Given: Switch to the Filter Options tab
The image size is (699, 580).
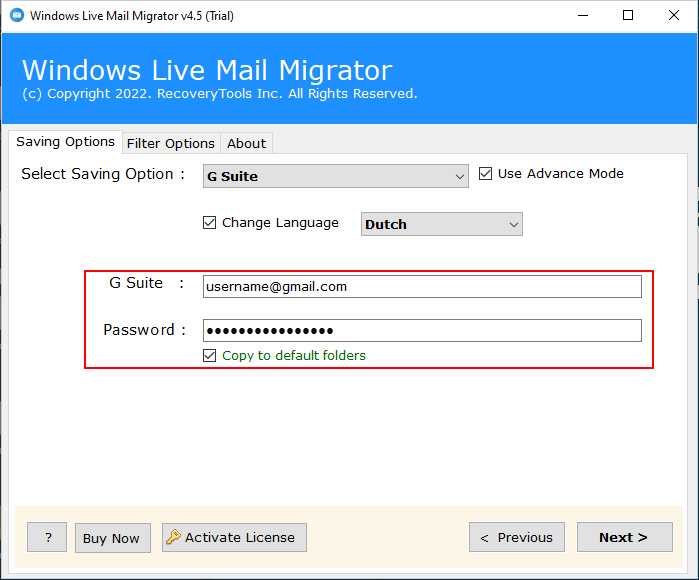Looking at the screenshot, I should (x=171, y=144).
